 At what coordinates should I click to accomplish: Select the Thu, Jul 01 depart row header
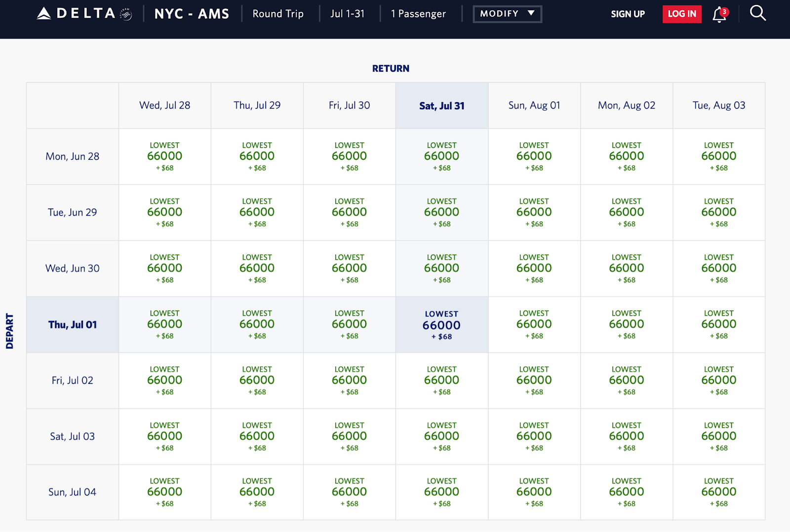pos(73,325)
